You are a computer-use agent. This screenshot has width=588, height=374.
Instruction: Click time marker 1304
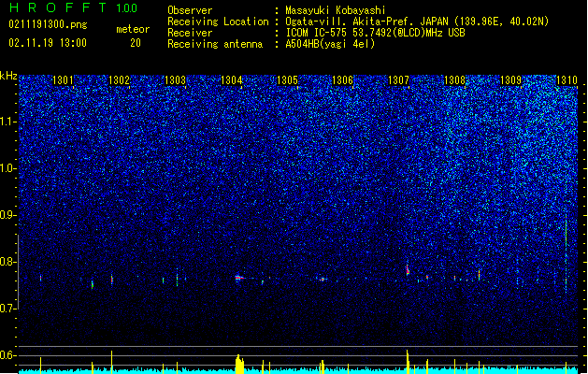pyautogui.click(x=232, y=79)
